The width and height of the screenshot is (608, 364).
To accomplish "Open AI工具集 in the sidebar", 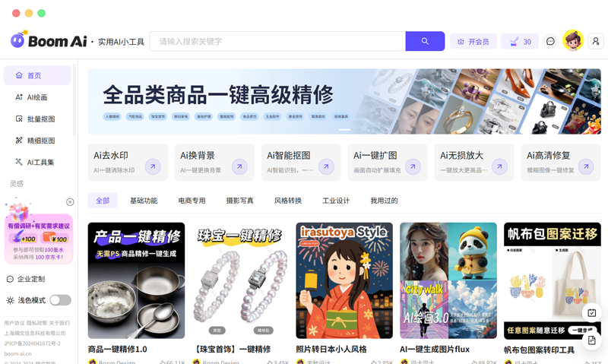I will [37, 162].
